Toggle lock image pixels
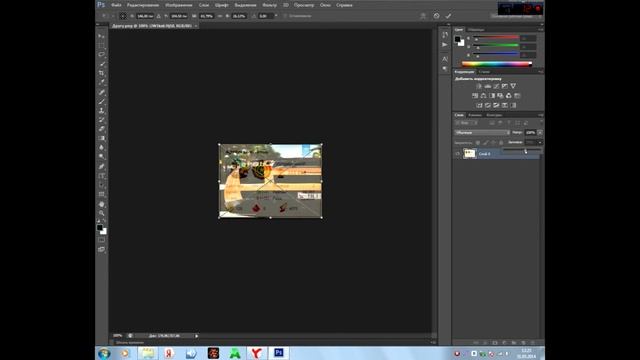The image size is (640, 360). click(486, 142)
